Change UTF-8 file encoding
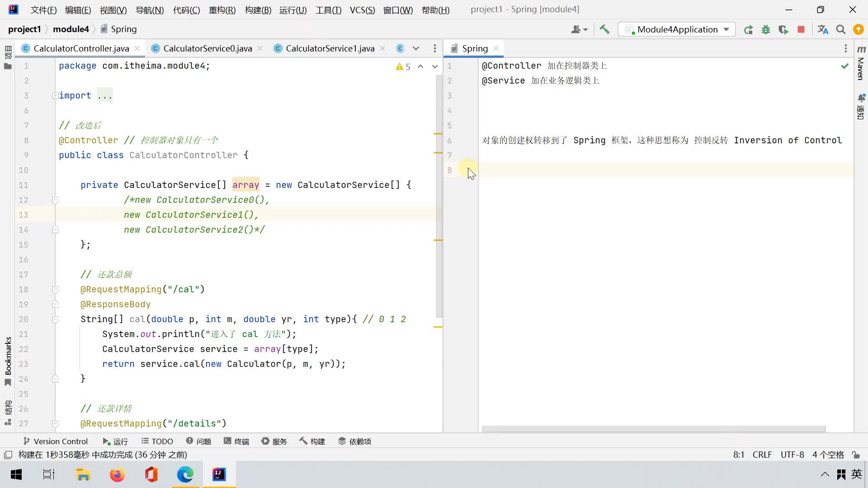868x488 pixels. 792,455
